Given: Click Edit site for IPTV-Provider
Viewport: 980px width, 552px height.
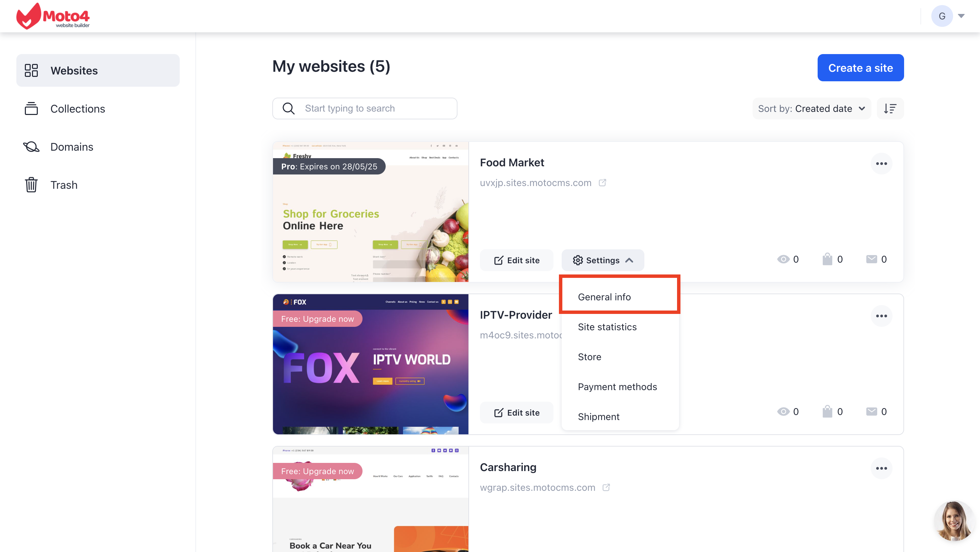Looking at the screenshot, I should [516, 413].
